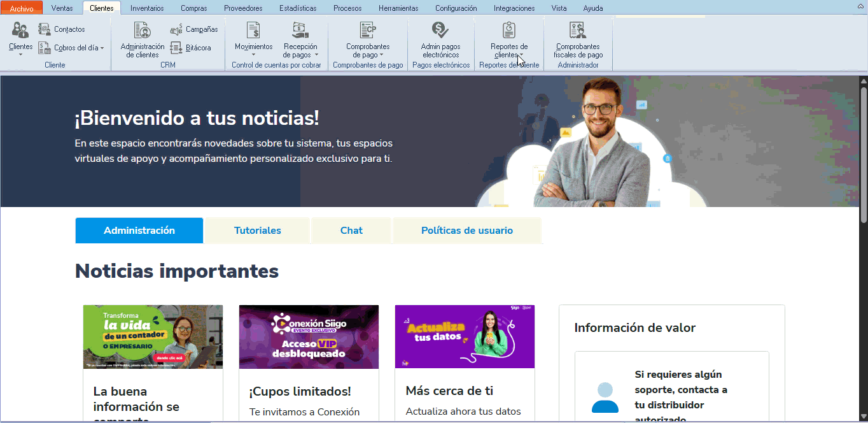Click the vertical scrollbar down arrow

tap(863, 417)
